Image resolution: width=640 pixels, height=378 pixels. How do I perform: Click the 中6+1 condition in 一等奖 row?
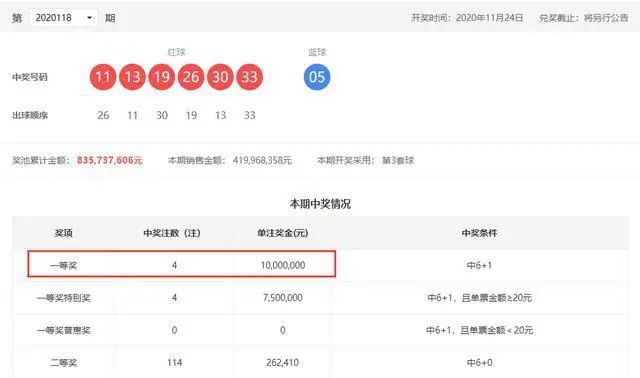pos(480,265)
